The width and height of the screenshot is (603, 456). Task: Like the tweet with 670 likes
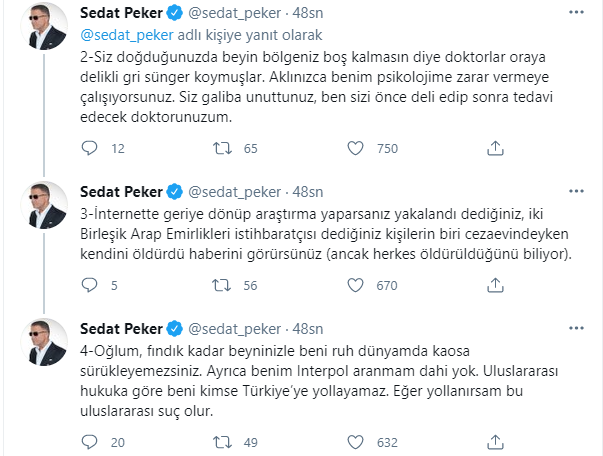coord(351,286)
